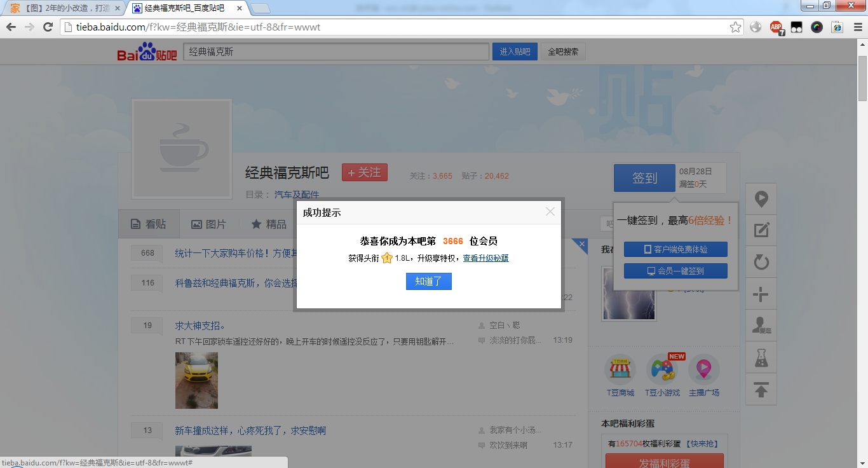Viewport: 868px width, 468px height.
Task: Open the color-lens camera extension
Action: click(x=817, y=27)
